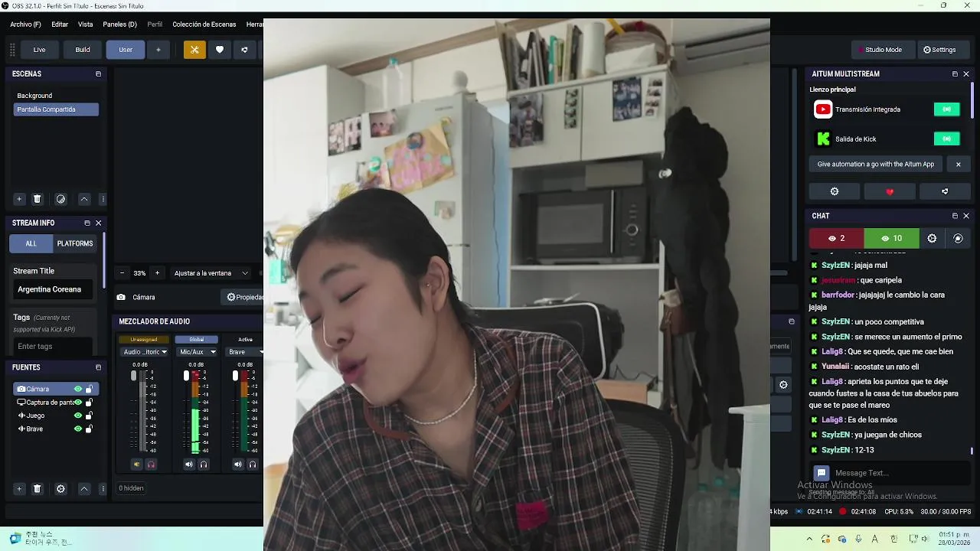The width and height of the screenshot is (980, 551).
Task: Click the chat pop-out icon beside gear
Action: 958,238
